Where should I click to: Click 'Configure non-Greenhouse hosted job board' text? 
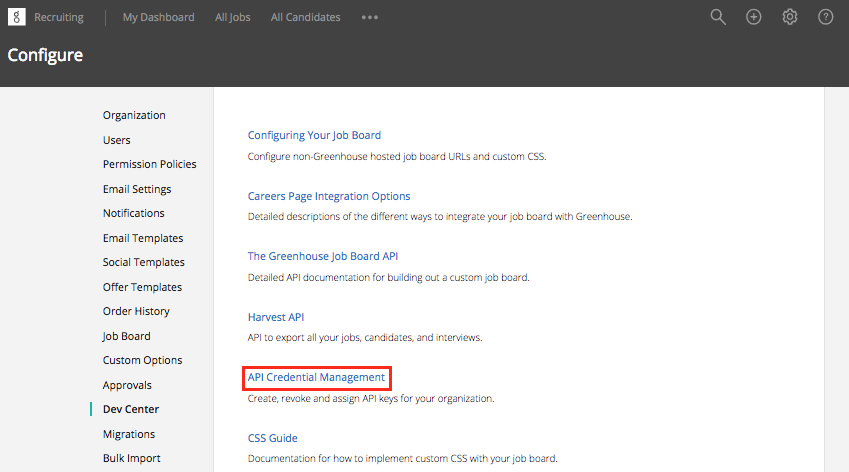click(397, 156)
